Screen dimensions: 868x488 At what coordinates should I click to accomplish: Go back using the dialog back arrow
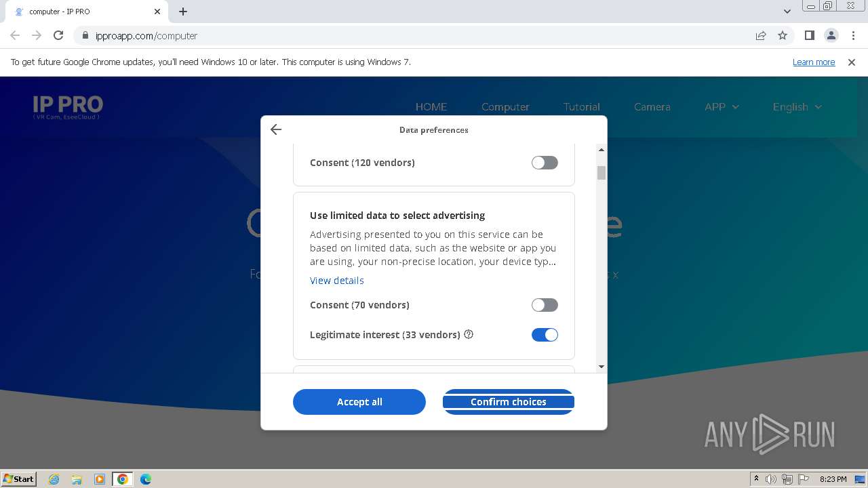coord(275,129)
